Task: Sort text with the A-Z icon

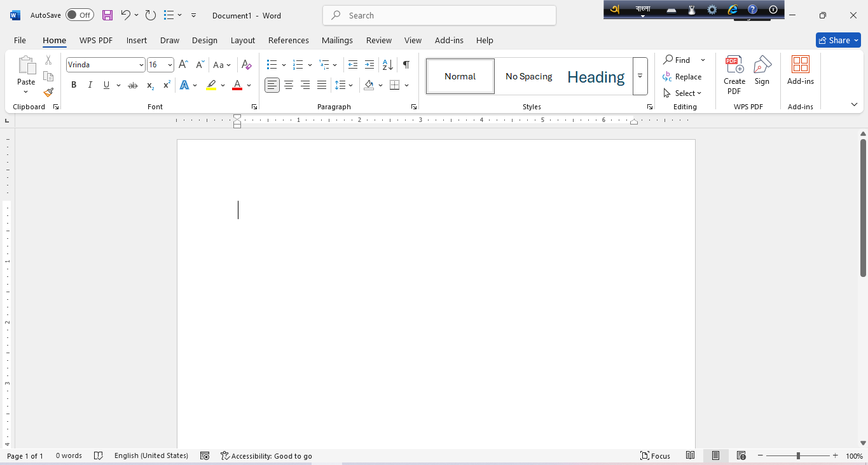Action: 387,65
